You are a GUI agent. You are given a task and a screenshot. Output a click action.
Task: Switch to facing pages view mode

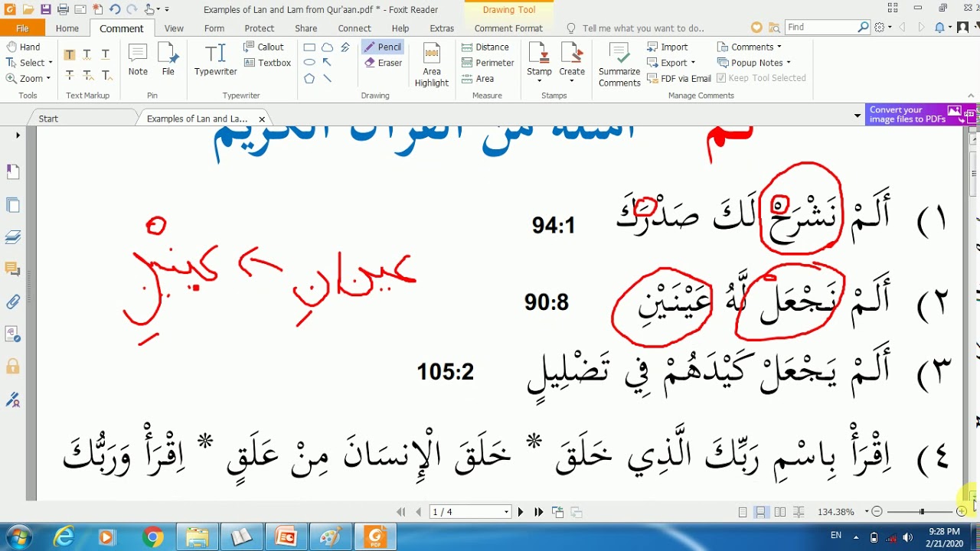point(780,512)
